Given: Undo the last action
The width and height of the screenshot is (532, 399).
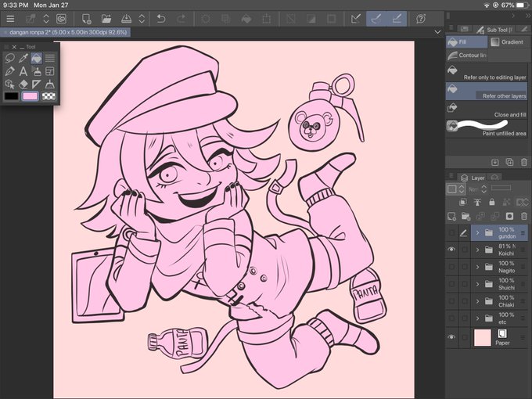Looking at the screenshot, I should [161, 19].
